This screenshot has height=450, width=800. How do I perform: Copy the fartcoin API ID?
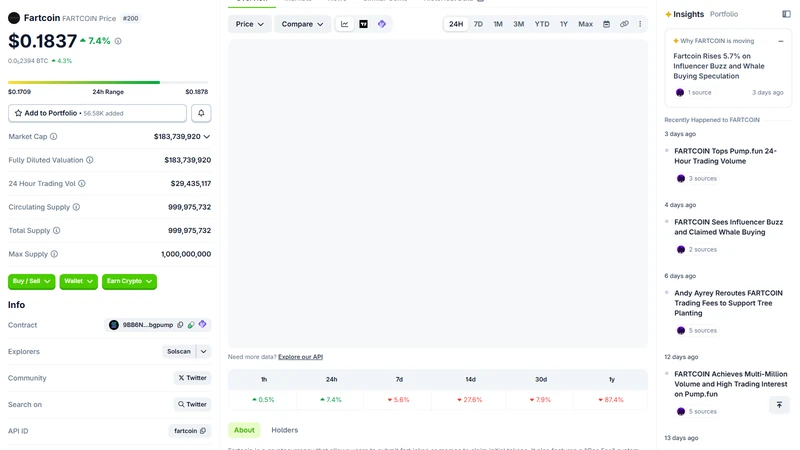pyautogui.click(x=203, y=431)
